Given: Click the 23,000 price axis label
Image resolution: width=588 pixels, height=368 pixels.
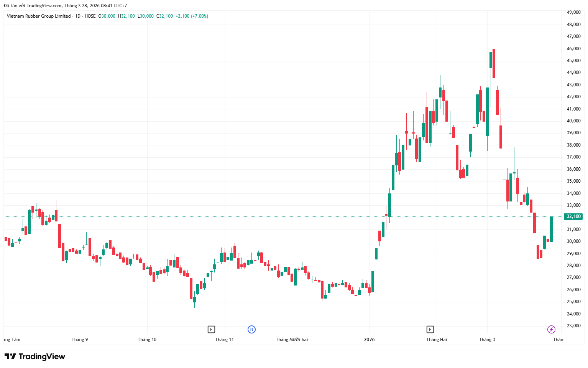Looking at the screenshot, I should [573, 326].
